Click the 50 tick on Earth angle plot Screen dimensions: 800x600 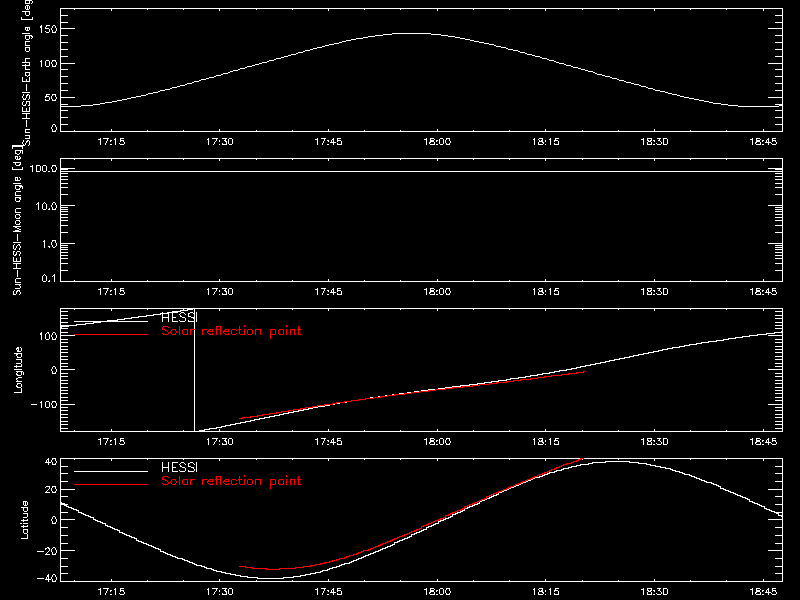[x=51, y=98]
